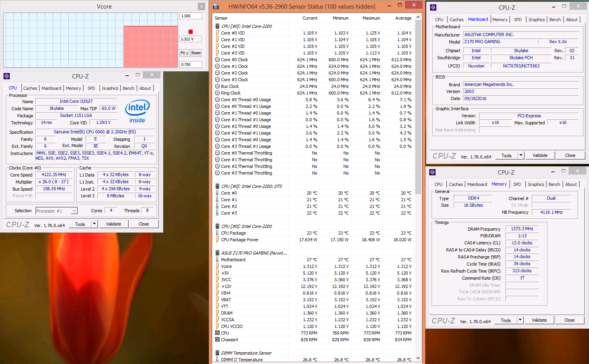The width and height of the screenshot is (589, 364).
Task: Select the BIOS Date value 09/19/2016
Action: point(521,99)
